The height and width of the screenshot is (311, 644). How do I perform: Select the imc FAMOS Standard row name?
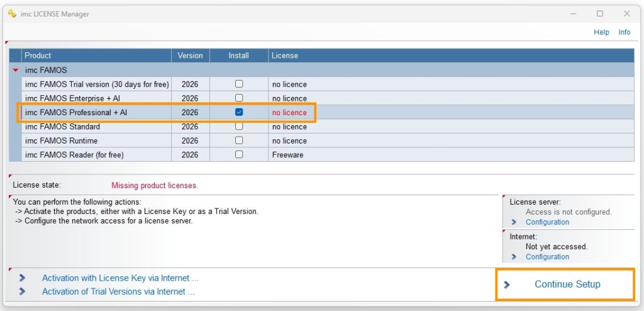pos(62,127)
